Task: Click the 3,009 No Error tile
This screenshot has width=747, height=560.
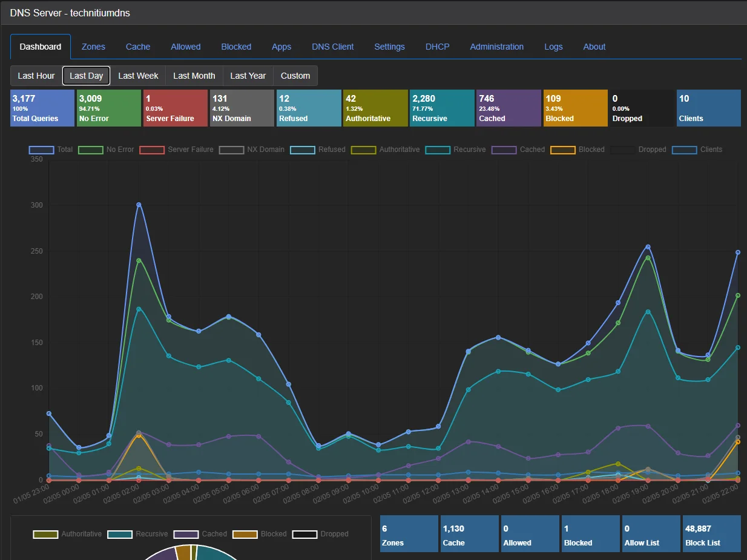Action: [x=109, y=108]
